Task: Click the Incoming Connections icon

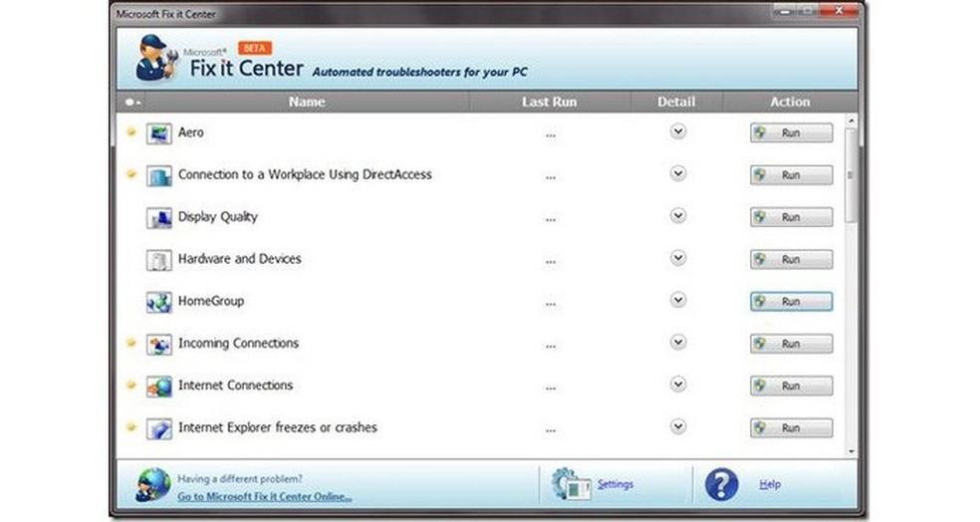Action: (x=158, y=345)
